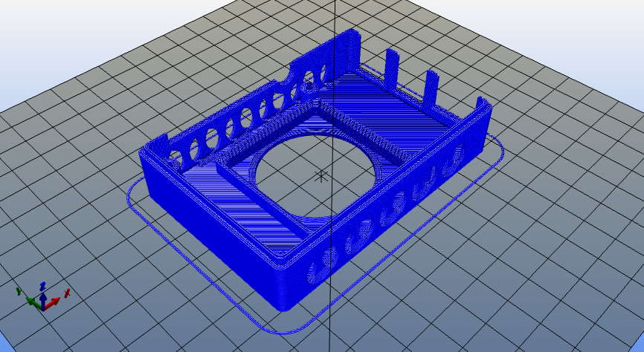Click the green Y axis arrow
The image size is (644, 352).
tap(33, 302)
